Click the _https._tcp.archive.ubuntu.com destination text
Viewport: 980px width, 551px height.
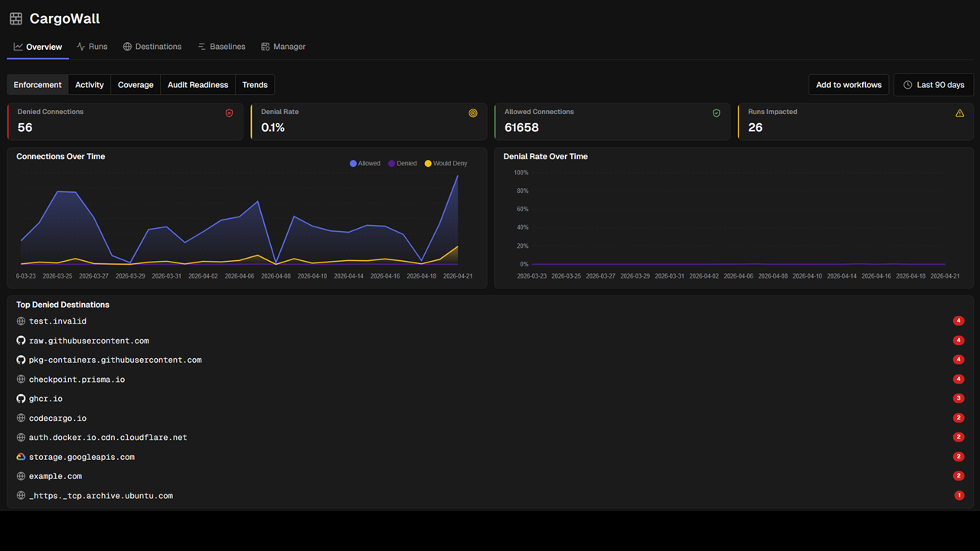101,496
